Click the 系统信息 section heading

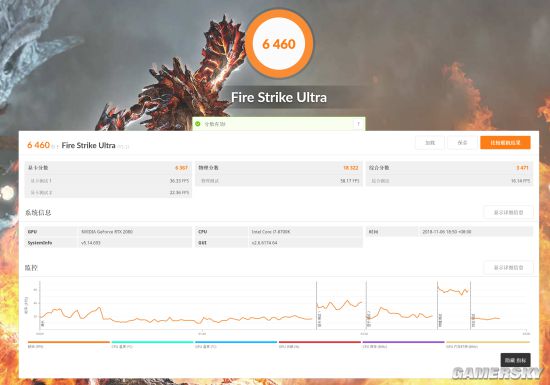(x=38, y=212)
